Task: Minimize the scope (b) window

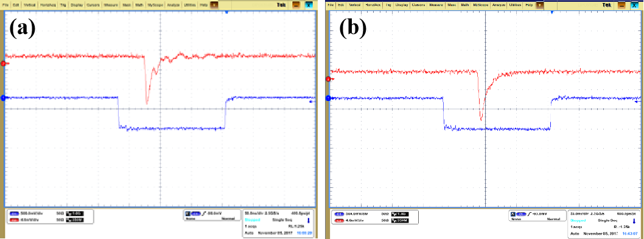Action: (621, 5)
